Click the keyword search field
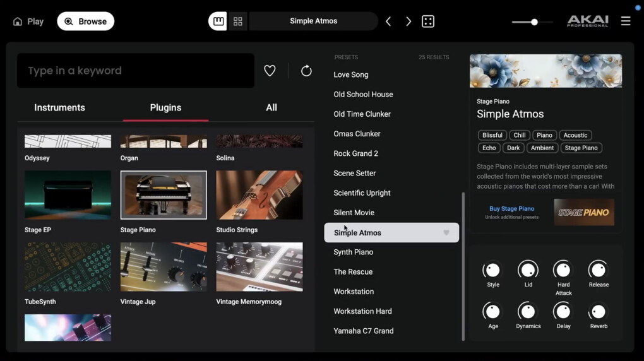The height and width of the screenshot is (361, 644). pyautogui.click(x=136, y=71)
